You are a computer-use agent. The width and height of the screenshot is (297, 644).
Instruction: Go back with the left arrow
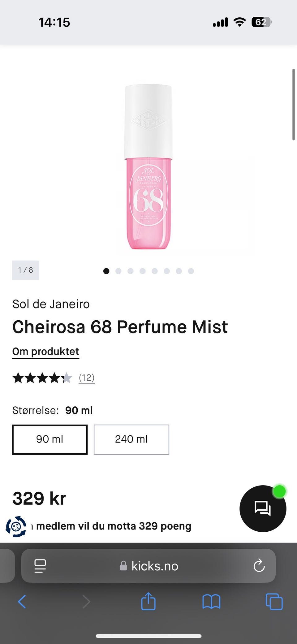[22, 602]
